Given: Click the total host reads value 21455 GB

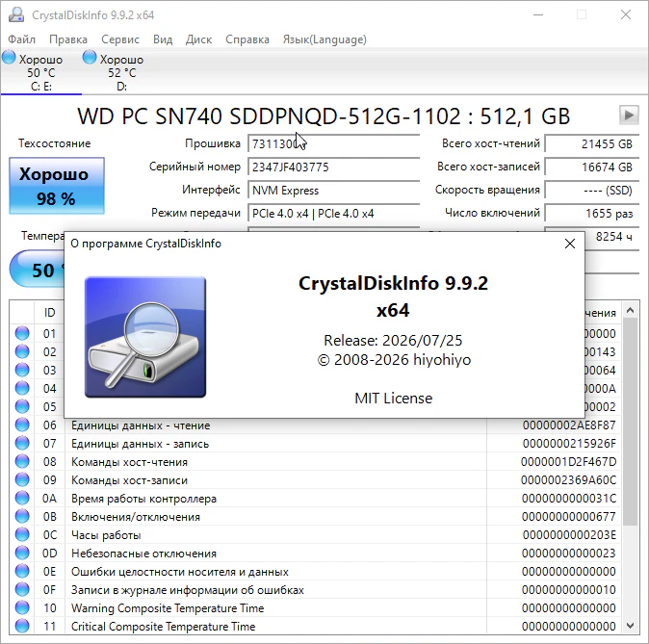Looking at the screenshot, I should 592,143.
